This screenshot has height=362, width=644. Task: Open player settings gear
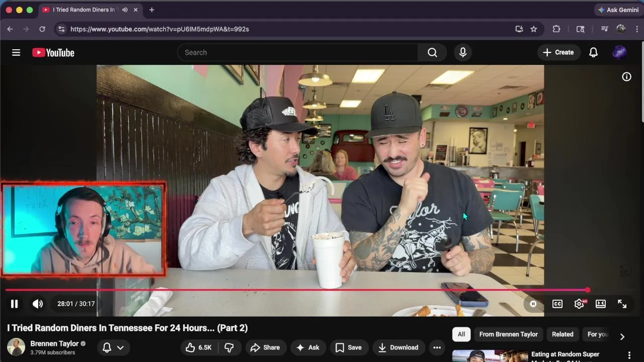click(x=579, y=304)
